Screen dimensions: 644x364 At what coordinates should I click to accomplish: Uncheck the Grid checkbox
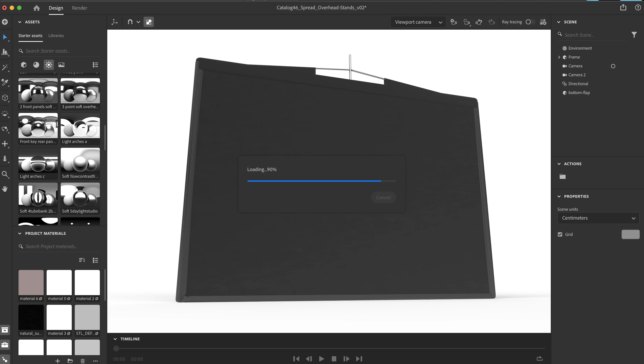(x=560, y=234)
